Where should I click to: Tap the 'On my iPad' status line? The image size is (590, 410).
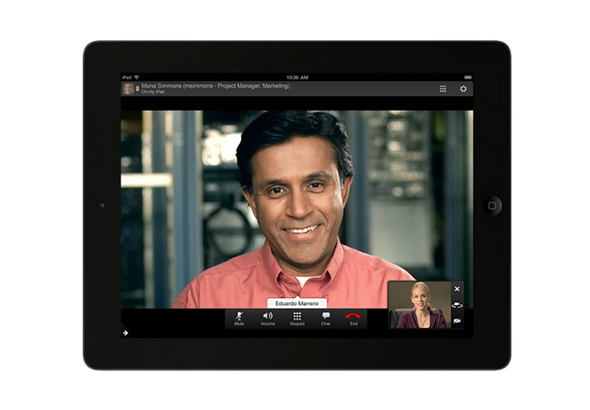click(153, 92)
